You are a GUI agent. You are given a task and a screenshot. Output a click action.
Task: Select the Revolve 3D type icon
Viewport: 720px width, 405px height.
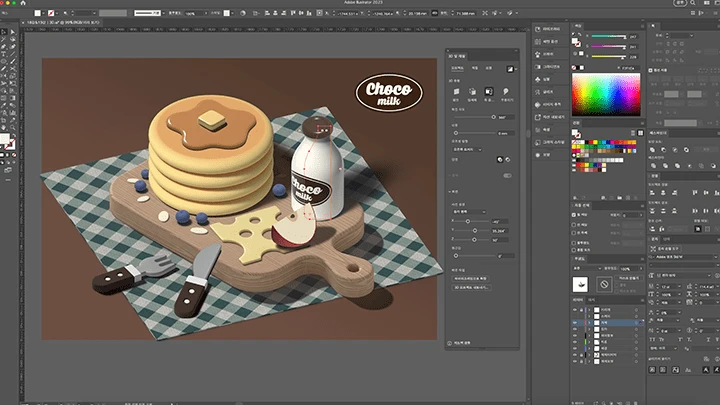489,92
